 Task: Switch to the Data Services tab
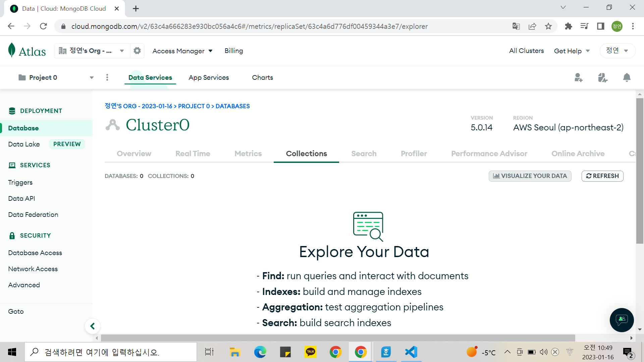150,77
